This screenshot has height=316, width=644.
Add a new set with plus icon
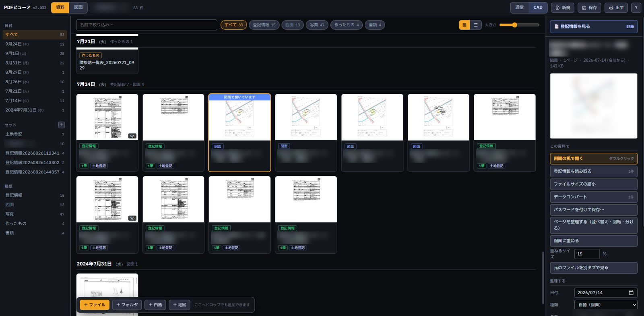tap(62, 125)
